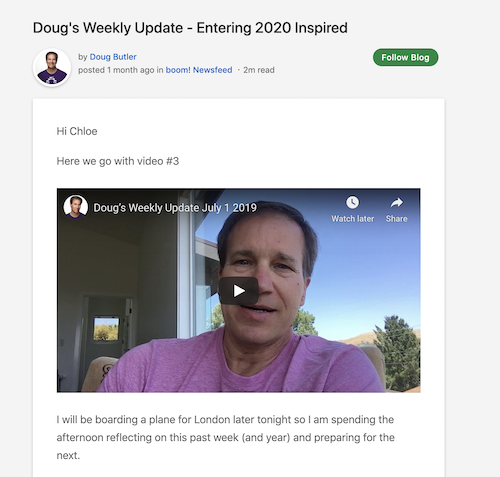Click the green Follow Blog button
This screenshot has width=500, height=477.
pyautogui.click(x=405, y=57)
